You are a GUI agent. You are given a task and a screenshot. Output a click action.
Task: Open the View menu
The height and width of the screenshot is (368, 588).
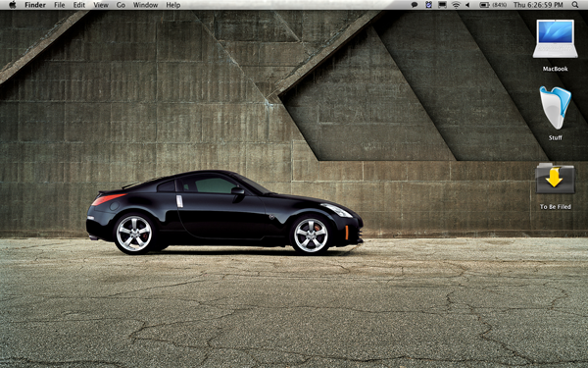(101, 5)
